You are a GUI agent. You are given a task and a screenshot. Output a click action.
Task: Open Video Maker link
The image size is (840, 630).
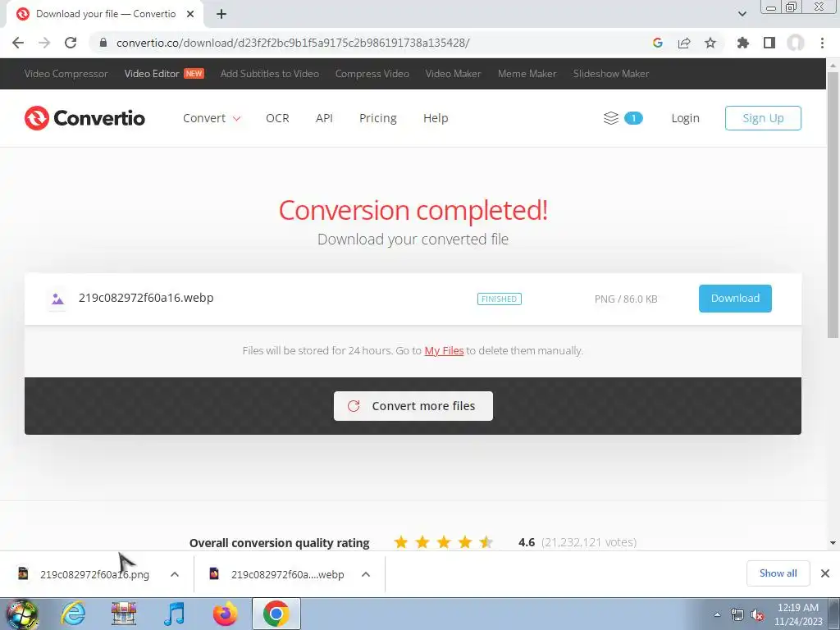coord(453,74)
